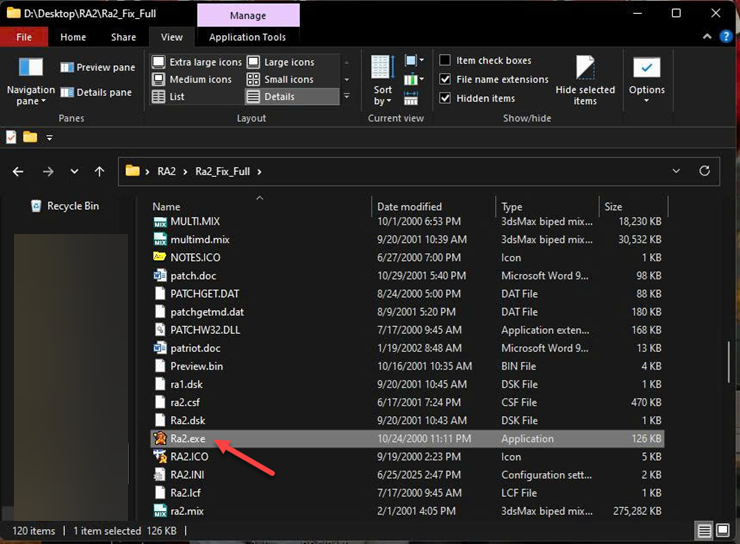Click the Manage contextual tab
The width and height of the screenshot is (740, 544).
pyautogui.click(x=248, y=16)
